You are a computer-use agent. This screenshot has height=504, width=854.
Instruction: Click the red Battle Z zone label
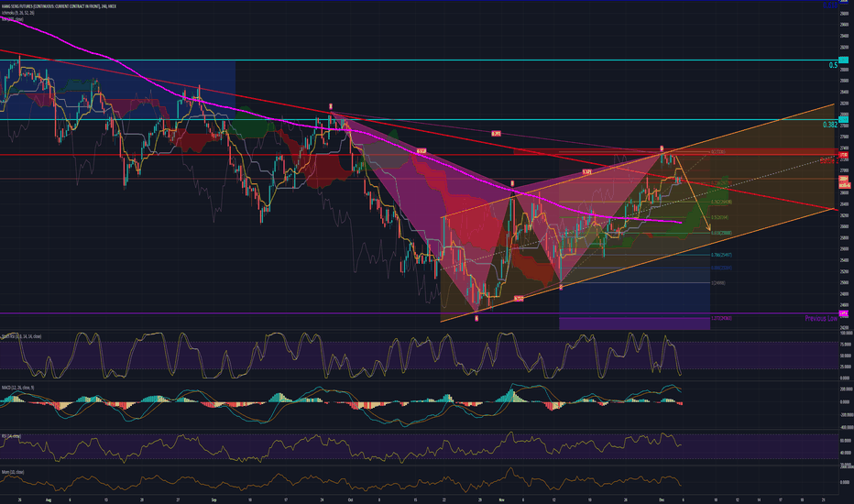[x=828, y=160]
